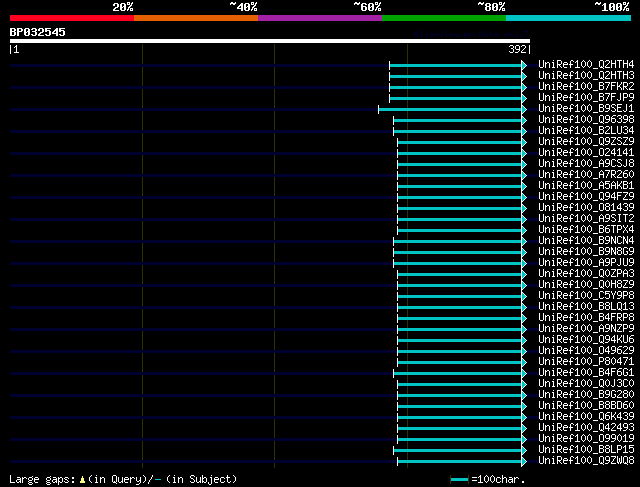
Task: Click the cyan alignment bar for B9SEJ1
Action: coord(452,109)
